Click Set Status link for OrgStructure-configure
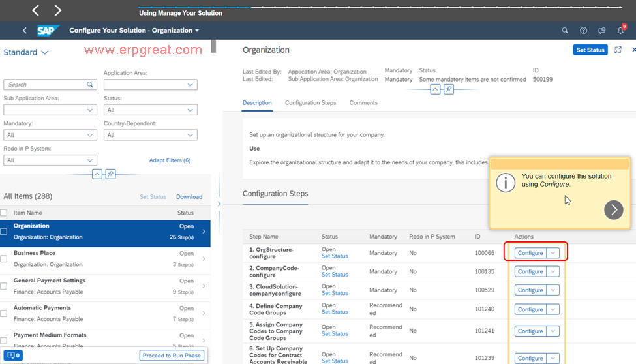Viewport: 636px width, 364px height. click(x=335, y=256)
